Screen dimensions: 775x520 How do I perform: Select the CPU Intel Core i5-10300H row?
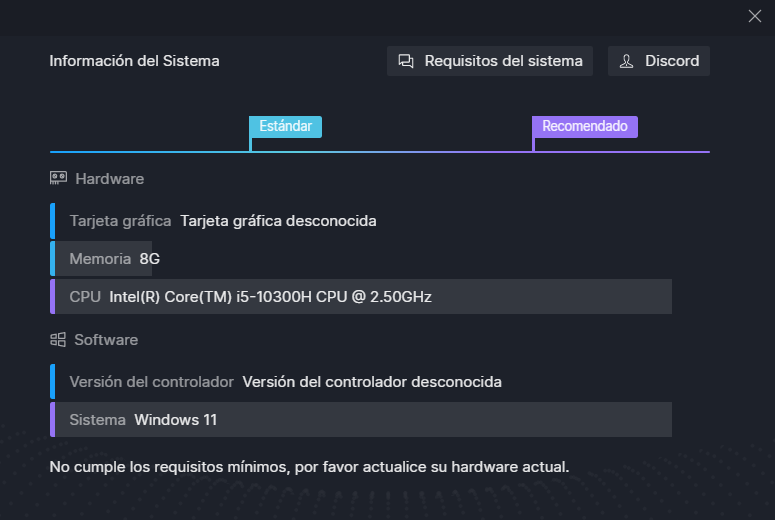click(x=361, y=297)
